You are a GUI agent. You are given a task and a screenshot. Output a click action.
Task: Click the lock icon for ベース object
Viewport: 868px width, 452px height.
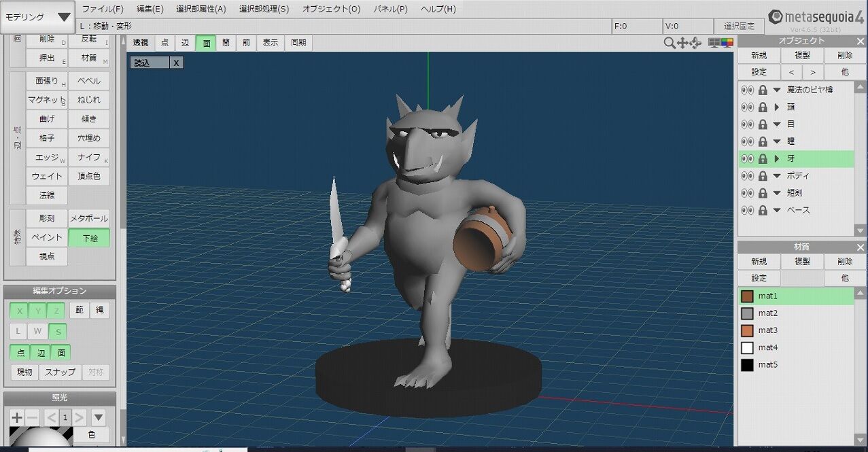point(763,210)
